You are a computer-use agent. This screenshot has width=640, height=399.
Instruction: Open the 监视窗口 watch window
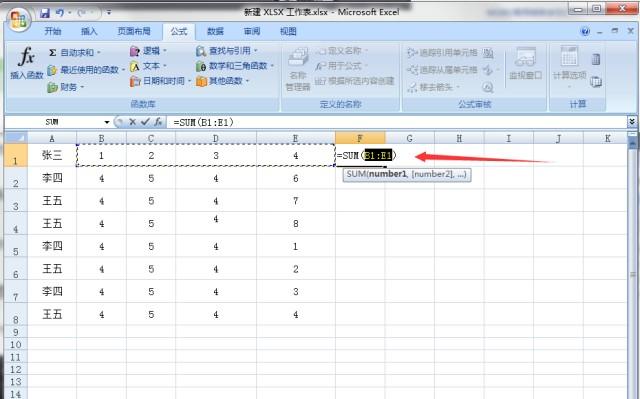[x=525, y=64]
